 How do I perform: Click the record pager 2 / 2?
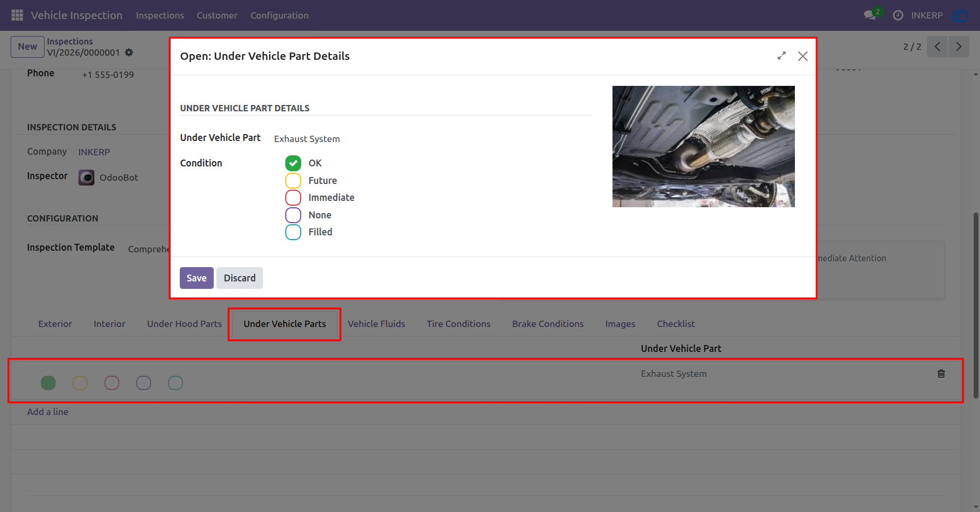[912, 47]
